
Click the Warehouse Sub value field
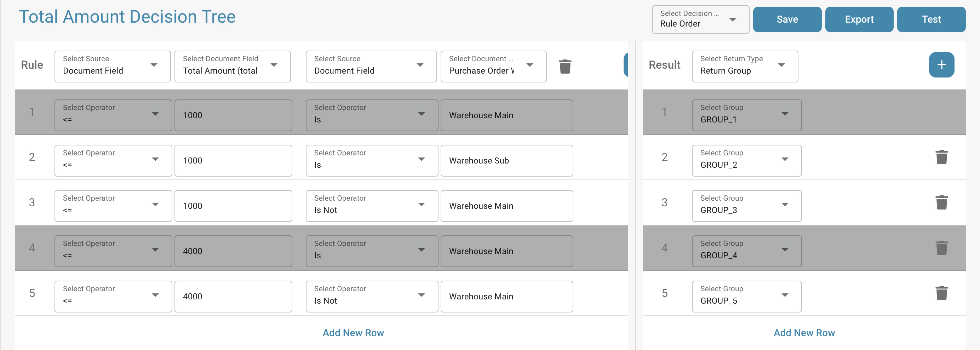[507, 161]
